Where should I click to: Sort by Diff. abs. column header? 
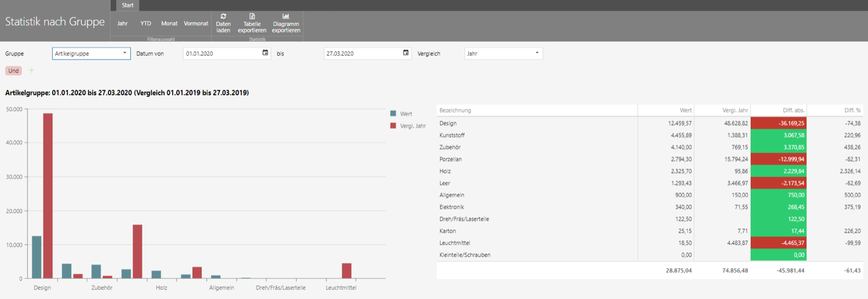pyautogui.click(x=778, y=110)
